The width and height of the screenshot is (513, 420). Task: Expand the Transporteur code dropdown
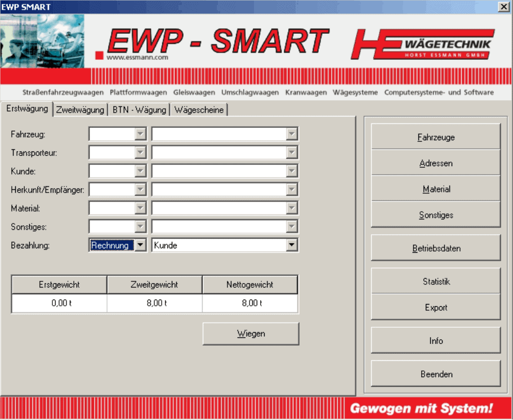[140, 153]
